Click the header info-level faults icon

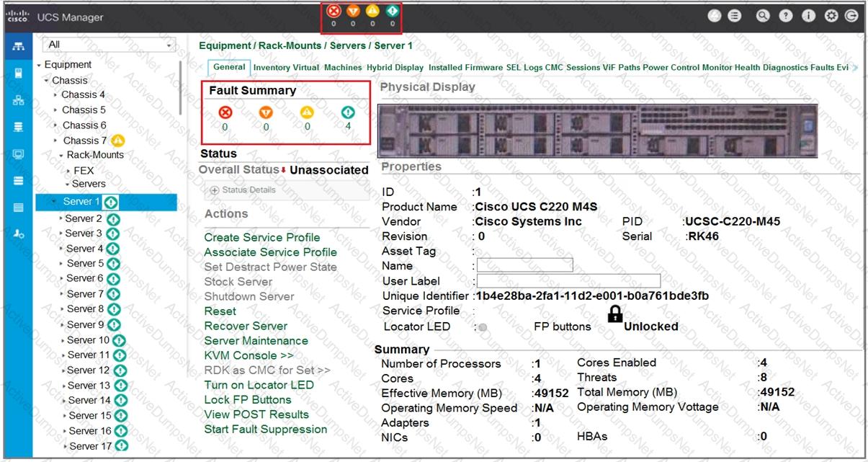pos(392,11)
